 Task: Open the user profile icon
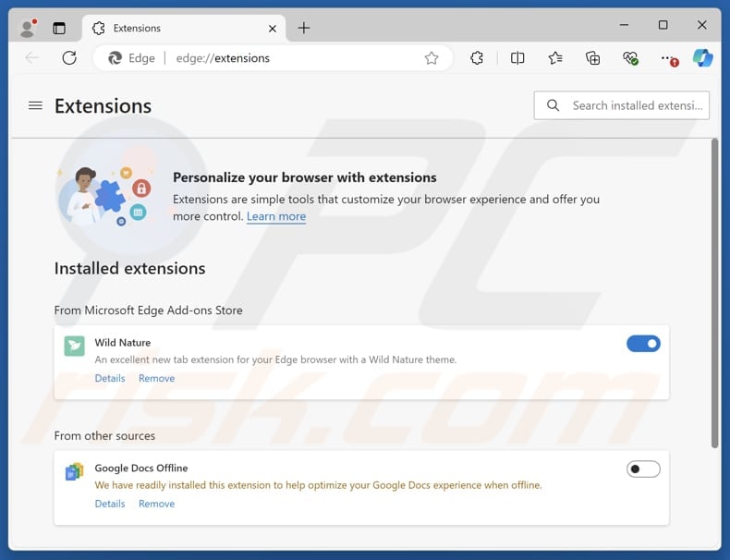pyautogui.click(x=29, y=28)
